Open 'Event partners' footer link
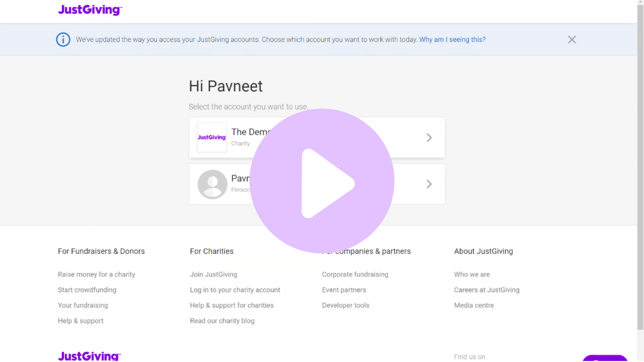 pyautogui.click(x=344, y=290)
